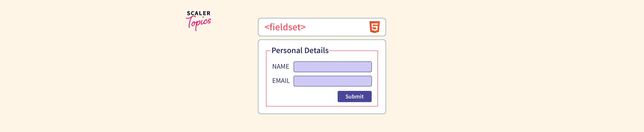Click the word "Details" in the legend
This screenshot has width=644, height=132.
point(316,51)
